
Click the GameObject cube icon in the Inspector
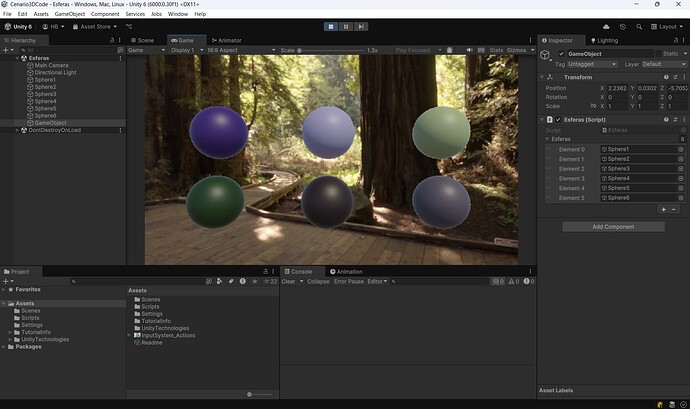coord(545,55)
